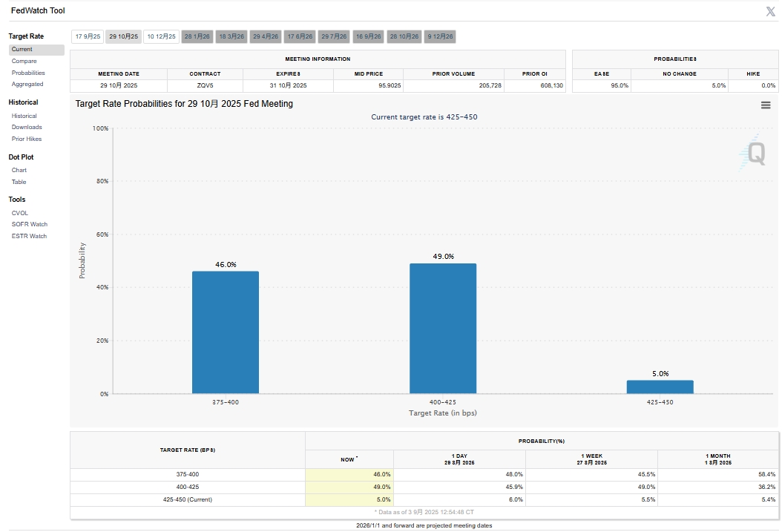Click the Dot Plot section heading

(21, 157)
